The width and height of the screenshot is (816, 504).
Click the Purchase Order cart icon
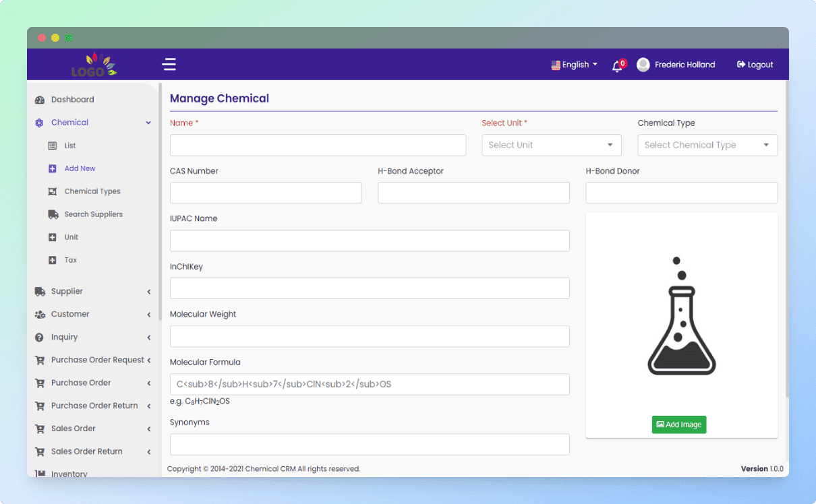pos(40,383)
